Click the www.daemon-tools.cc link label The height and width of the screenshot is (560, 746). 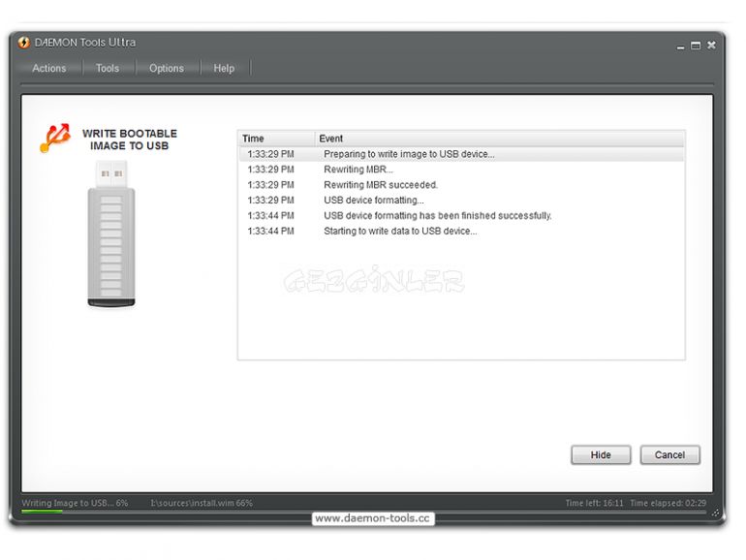click(x=373, y=518)
